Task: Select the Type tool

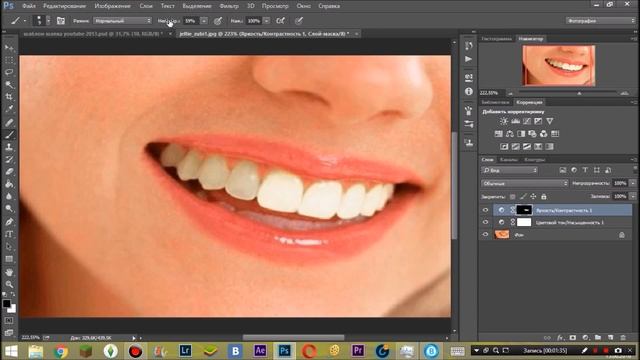Action: (9, 234)
